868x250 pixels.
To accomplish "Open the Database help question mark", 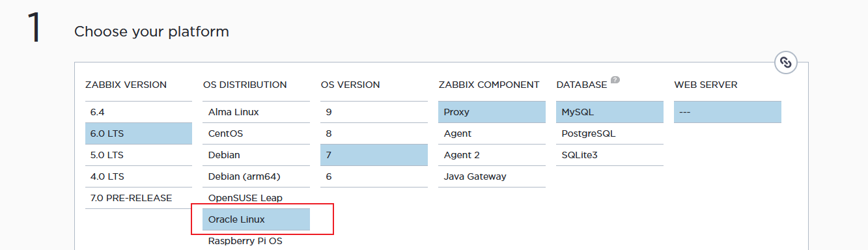I will pos(615,80).
